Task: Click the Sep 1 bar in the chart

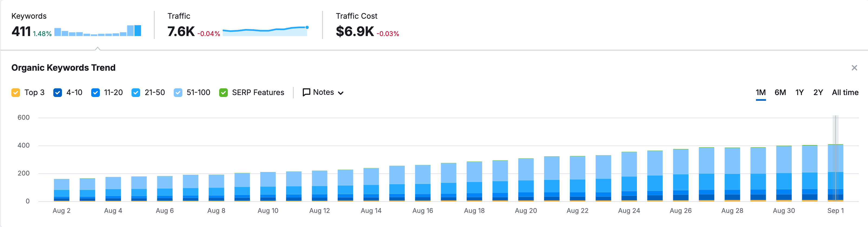Action: click(835, 173)
